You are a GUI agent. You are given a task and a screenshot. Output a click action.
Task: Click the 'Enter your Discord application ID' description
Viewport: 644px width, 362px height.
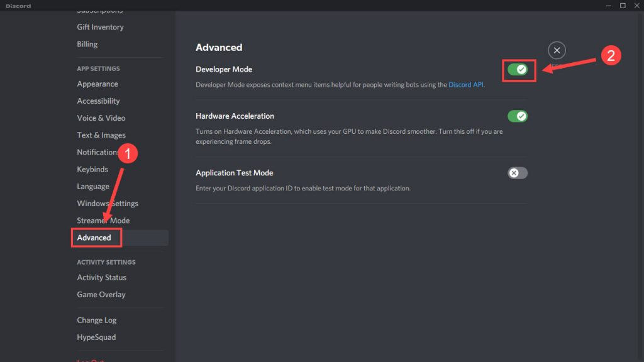coord(303,189)
